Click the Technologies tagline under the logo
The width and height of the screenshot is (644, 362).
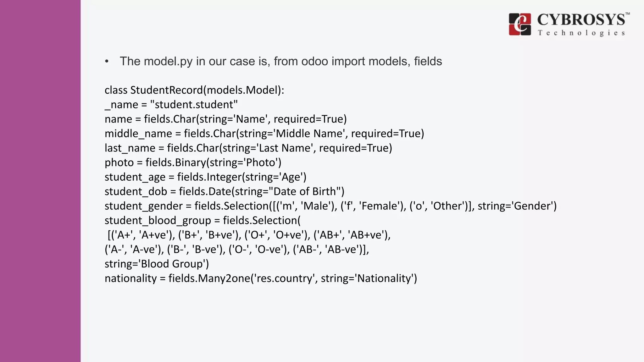pos(581,33)
